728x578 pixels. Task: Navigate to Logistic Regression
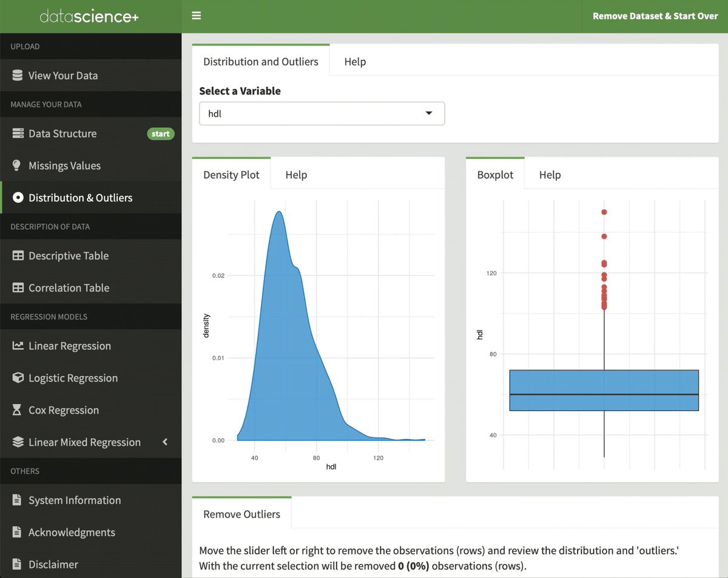click(x=91, y=378)
